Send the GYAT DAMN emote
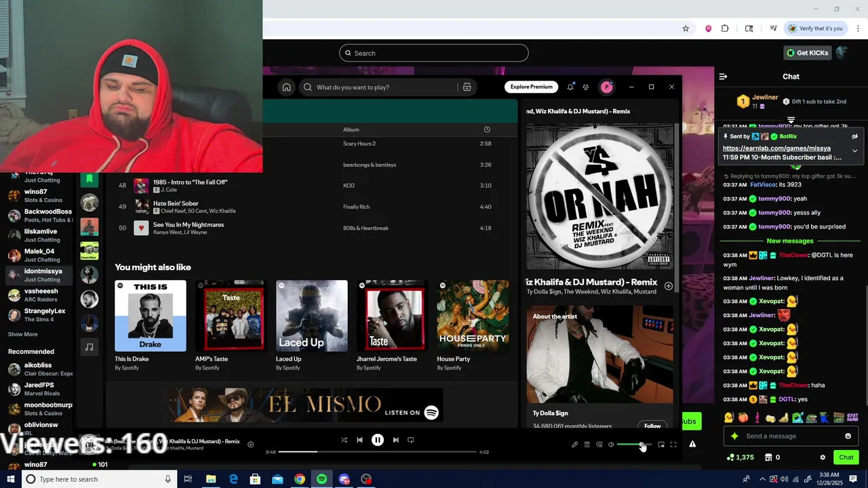This screenshot has height=488, width=868. (x=852, y=418)
